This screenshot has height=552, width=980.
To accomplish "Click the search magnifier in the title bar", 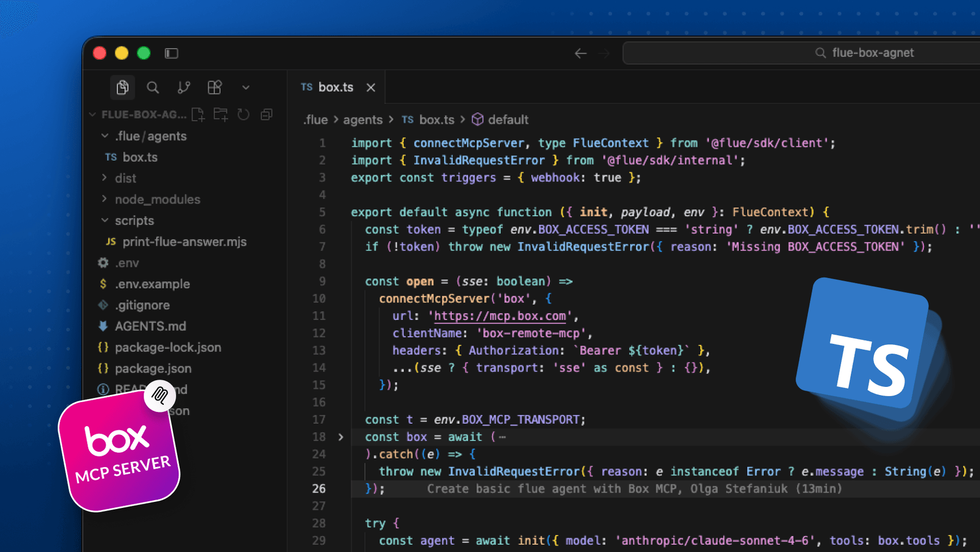I will [820, 53].
